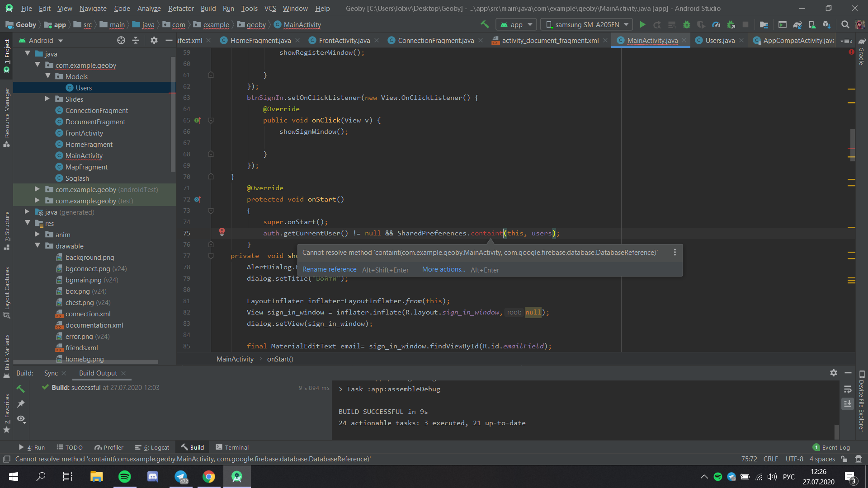Open the samsung SM-A205FN device dropdown

coord(587,25)
